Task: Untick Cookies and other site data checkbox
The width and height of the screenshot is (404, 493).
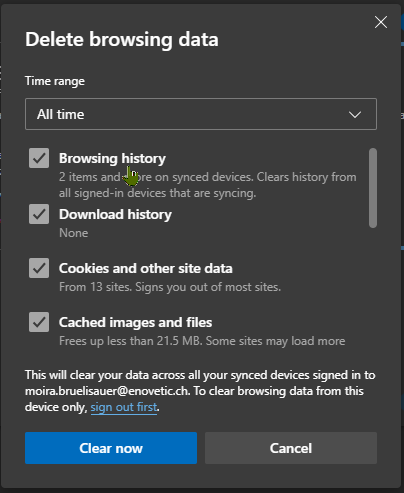Action: [x=39, y=268]
